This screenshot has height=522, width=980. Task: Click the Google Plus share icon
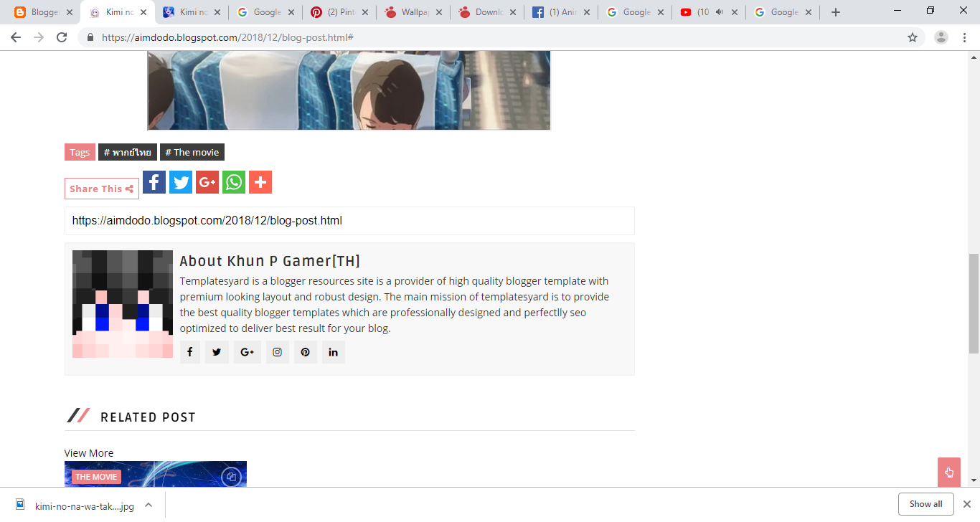(x=207, y=182)
